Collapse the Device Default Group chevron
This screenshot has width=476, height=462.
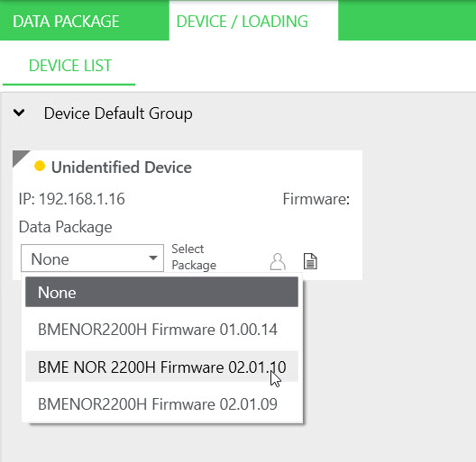[19, 113]
